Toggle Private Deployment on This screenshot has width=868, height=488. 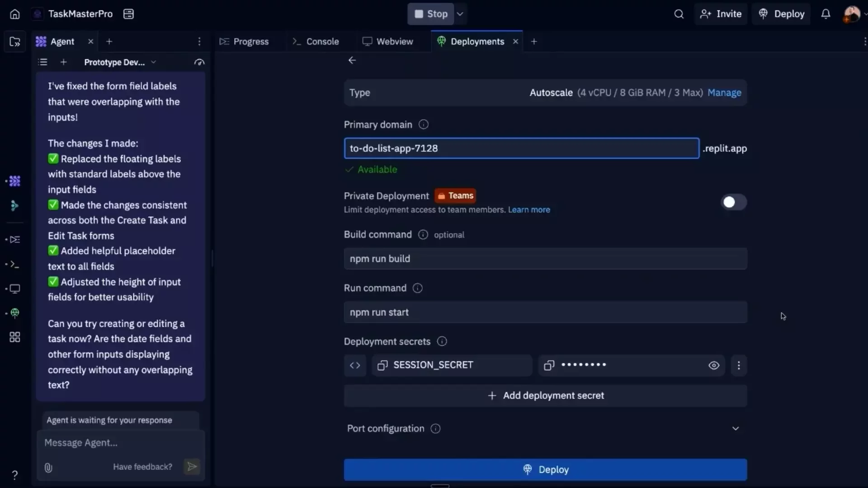tap(733, 202)
